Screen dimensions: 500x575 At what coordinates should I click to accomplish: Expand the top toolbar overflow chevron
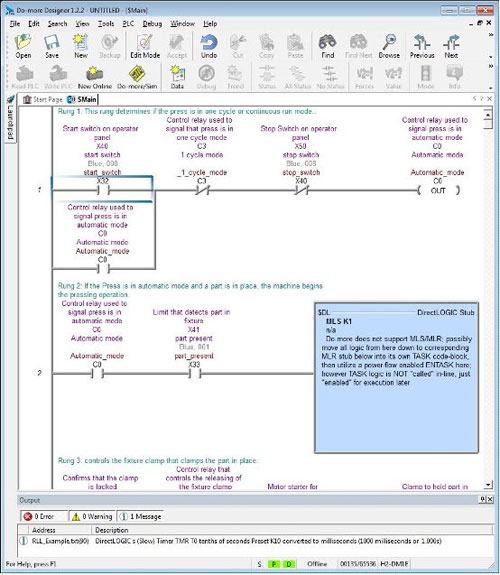(491, 35)
